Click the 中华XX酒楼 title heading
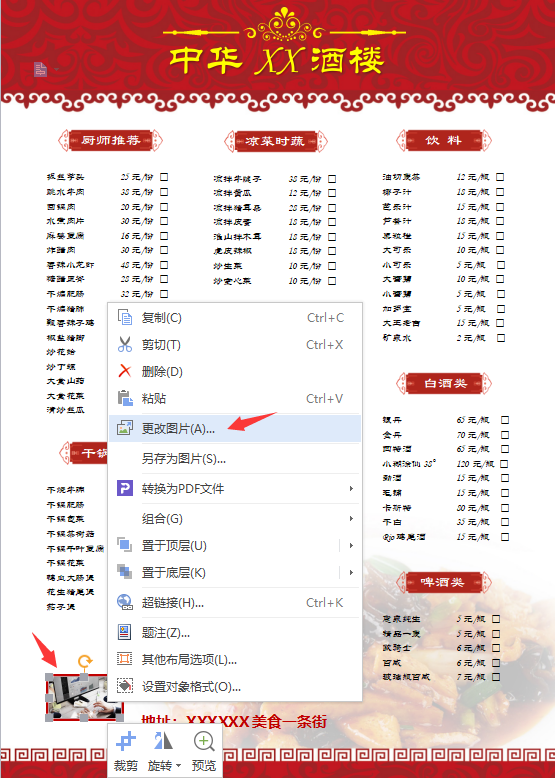 click(x=277, y=61)
